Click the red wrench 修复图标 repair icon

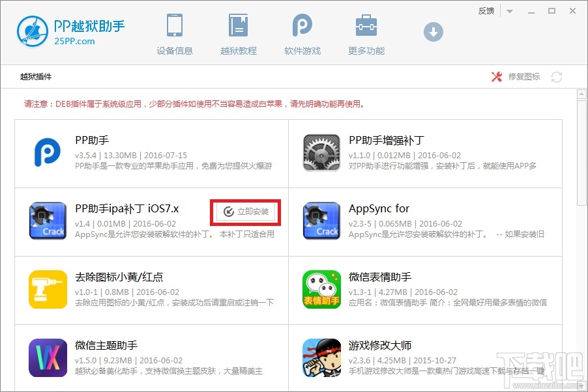(497, 76)
